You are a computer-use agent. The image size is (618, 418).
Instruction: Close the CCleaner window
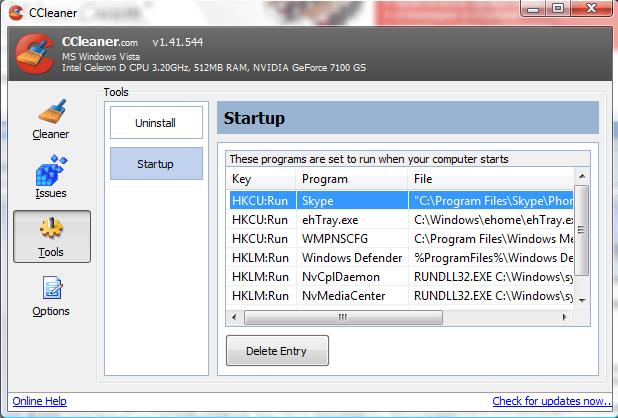click(591, 8)
